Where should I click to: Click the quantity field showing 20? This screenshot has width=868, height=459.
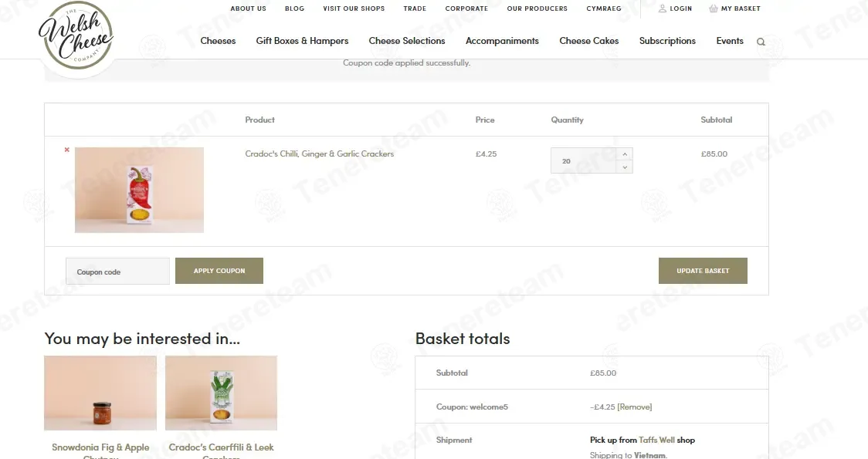point(584,161)
